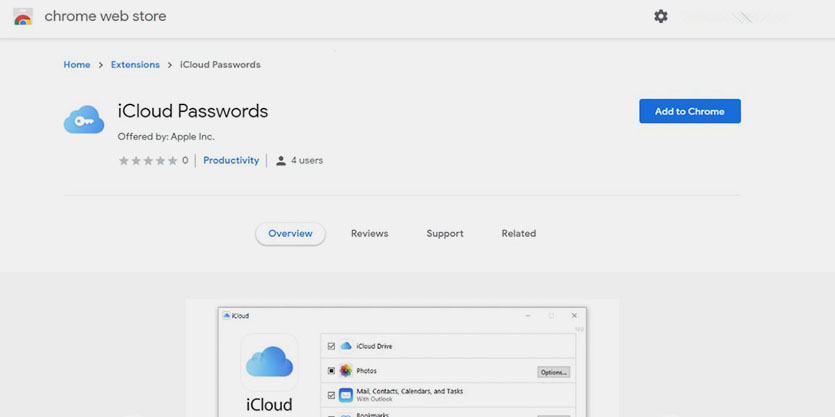Viewport: 835px width, 417px height.
Task: Click the iCloud preview screenshot thumbnail
Action: [403, 358]
